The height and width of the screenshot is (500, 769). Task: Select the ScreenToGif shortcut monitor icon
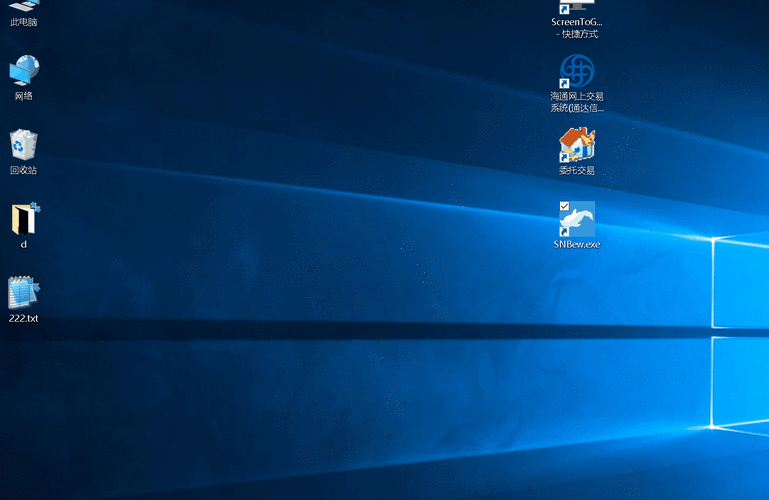coord(577,6)
